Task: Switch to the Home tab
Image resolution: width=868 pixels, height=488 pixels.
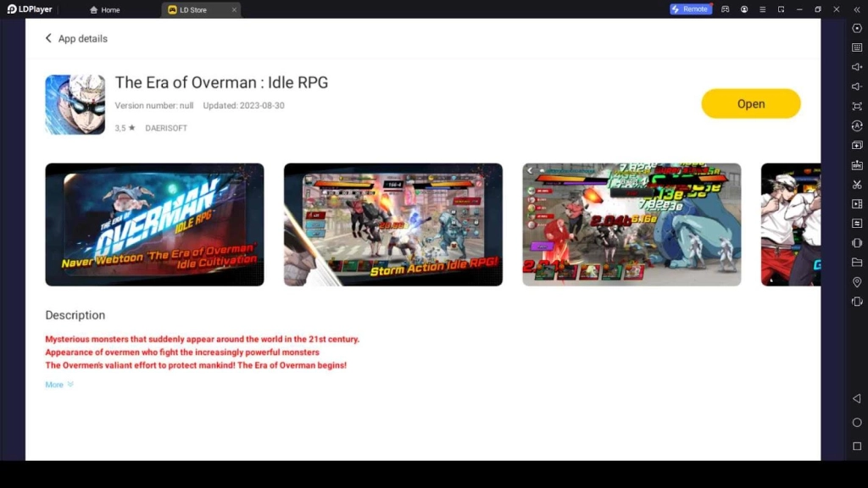Action: [104, 10]
